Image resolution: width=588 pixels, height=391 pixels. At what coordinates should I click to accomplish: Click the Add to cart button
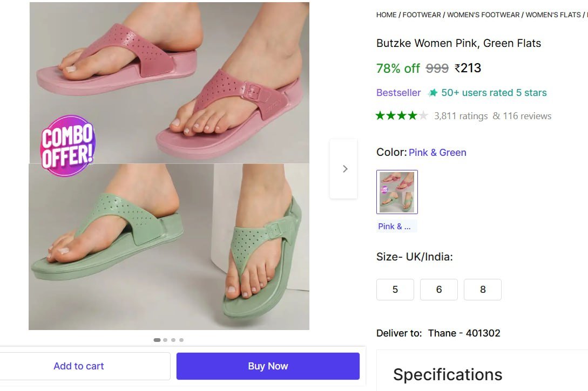78,366
